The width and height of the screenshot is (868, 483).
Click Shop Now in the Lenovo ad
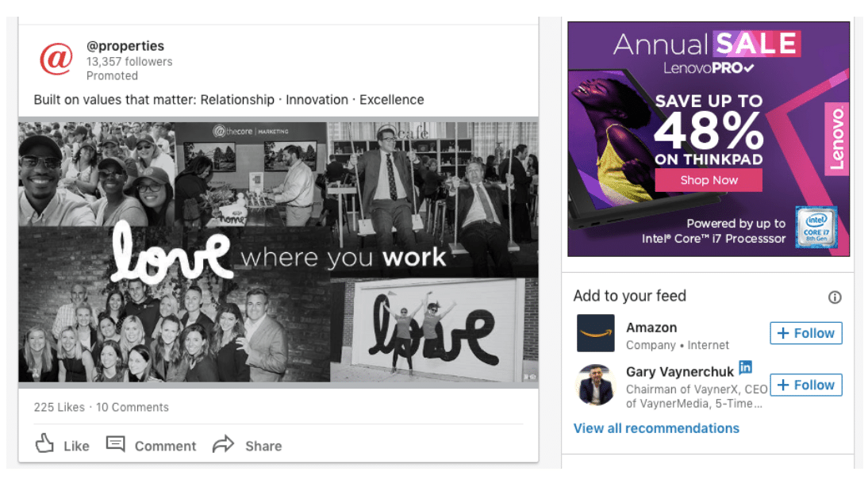709,180
